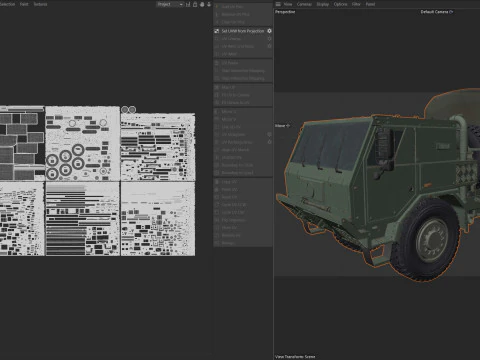The width and height of the screenshot is (480, 360).
Task: Run the Set UVW from Projection command
Action: coord(242,31)
